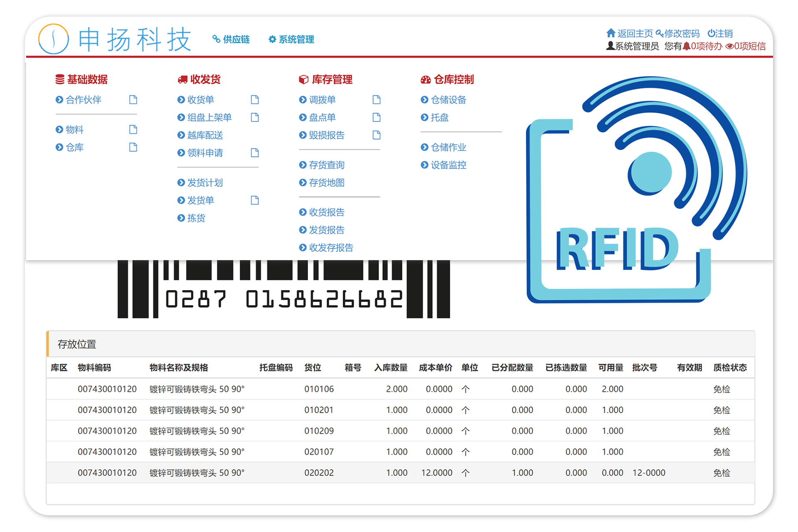The height and width of the screenshot is (532, 798).
Task: Click new-document icon next to 组盘上架单
Action: click(x=255, y=118)
